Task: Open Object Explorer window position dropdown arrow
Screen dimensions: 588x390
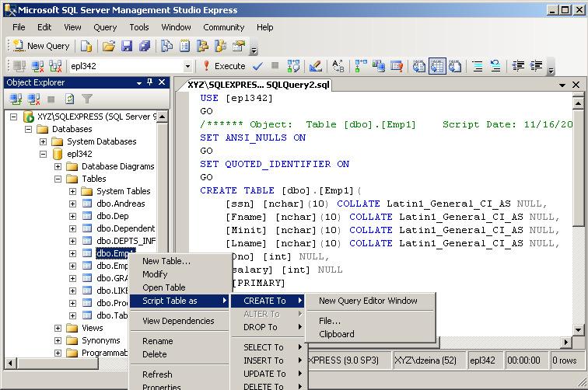Action: tap(139, 83)
